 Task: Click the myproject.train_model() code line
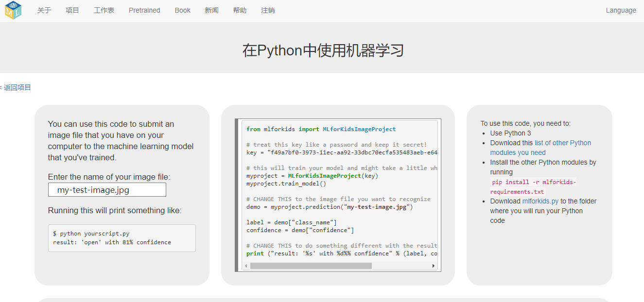(286, 184)
